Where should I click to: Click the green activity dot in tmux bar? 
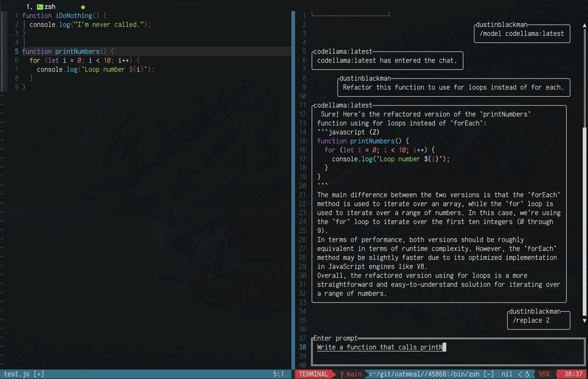point(83,6)
